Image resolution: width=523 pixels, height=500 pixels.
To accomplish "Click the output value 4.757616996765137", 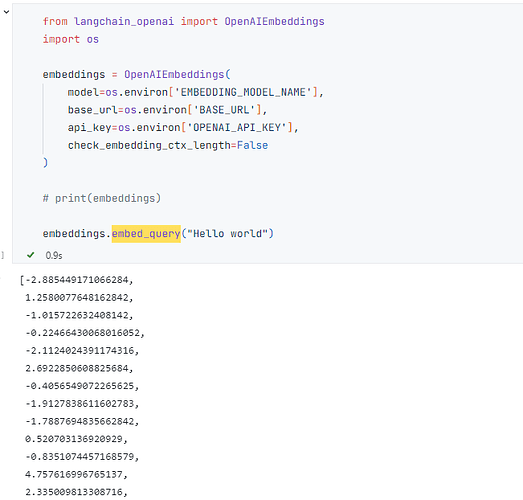I will click(74, 474).
